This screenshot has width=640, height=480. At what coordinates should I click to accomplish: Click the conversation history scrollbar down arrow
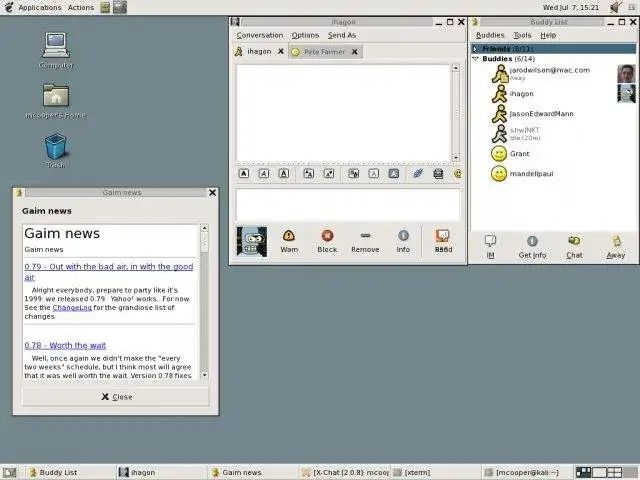(x=456, y=158)
